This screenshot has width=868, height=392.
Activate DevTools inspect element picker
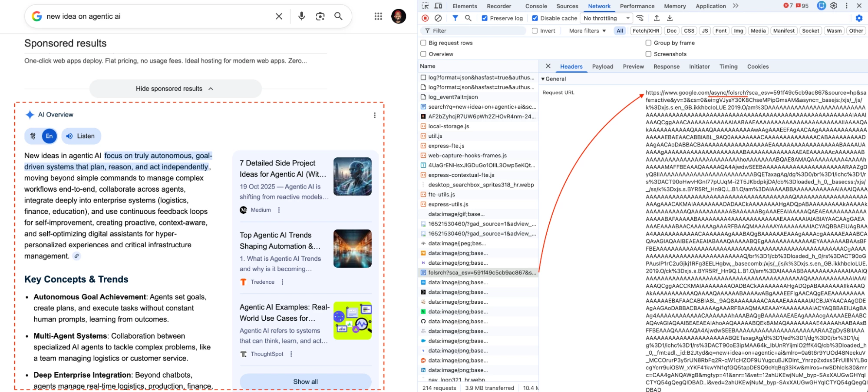pos(425,6)
